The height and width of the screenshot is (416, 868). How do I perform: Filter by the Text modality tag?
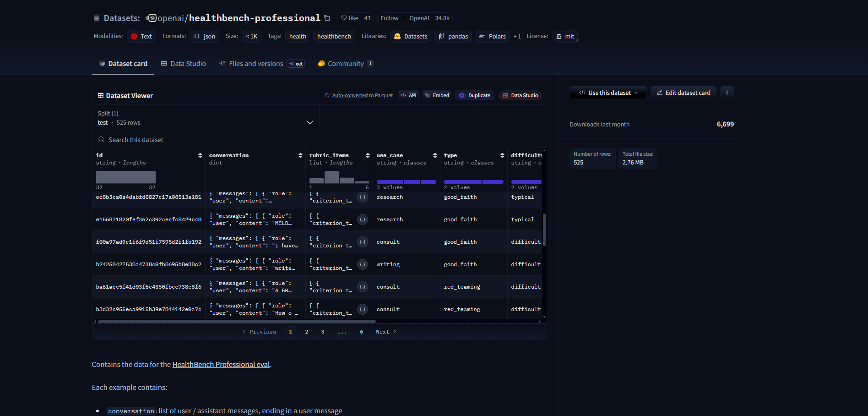(142, 36)
